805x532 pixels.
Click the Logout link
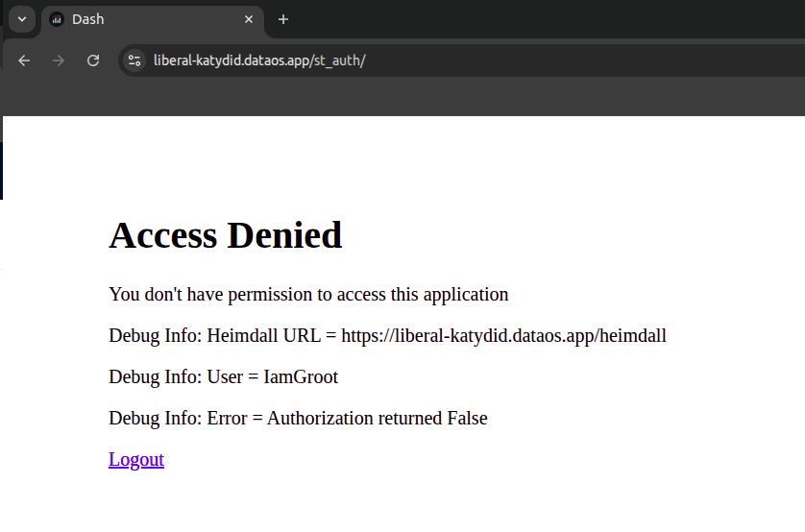136,460
